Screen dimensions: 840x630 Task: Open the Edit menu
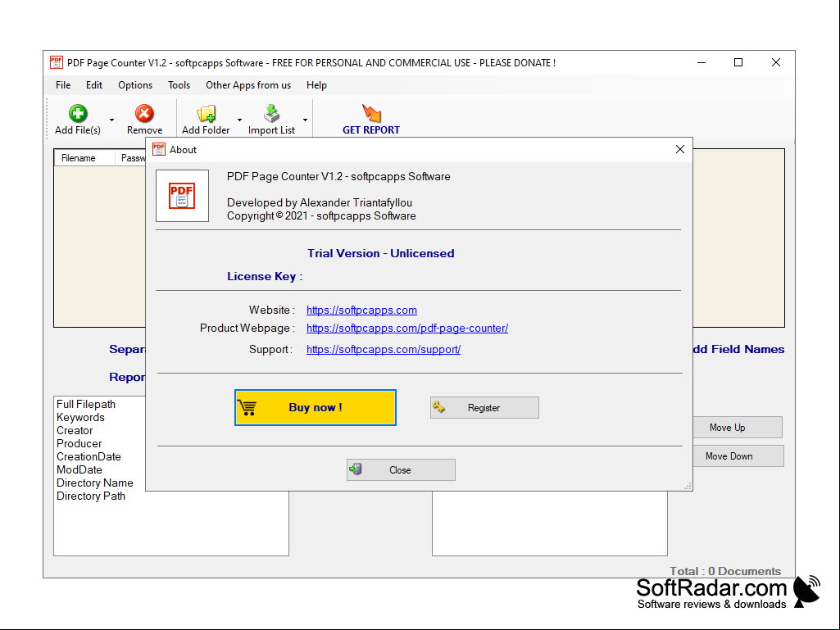point(94,85)
